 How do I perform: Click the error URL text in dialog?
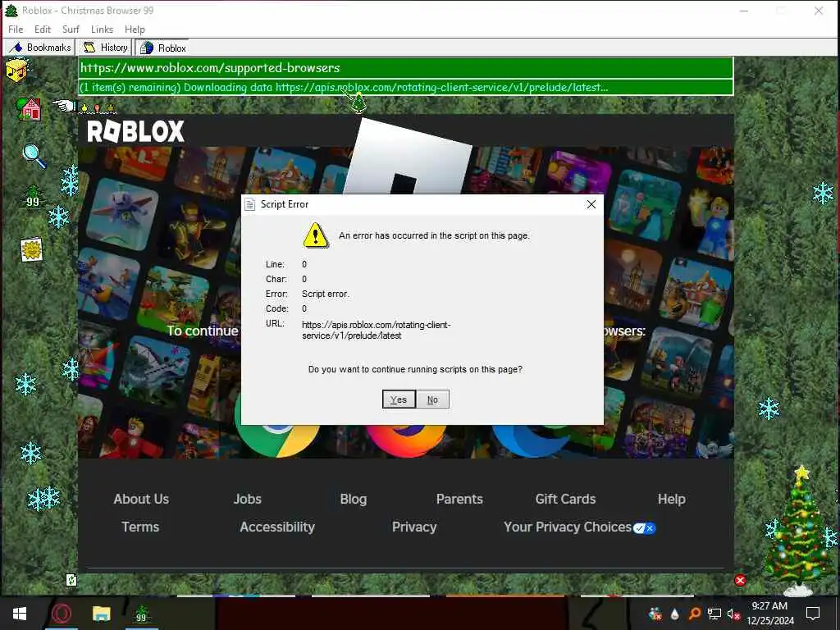tap(376, 330)
